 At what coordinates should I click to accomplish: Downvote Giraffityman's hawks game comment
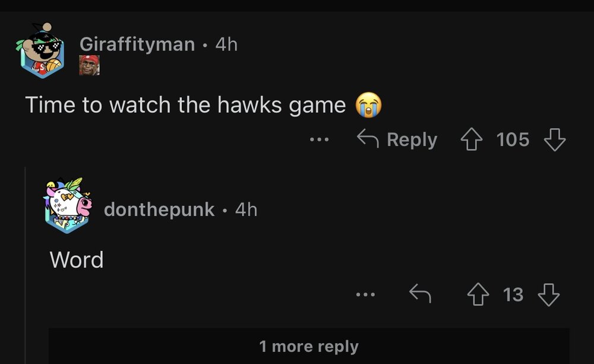click(555, 140)
